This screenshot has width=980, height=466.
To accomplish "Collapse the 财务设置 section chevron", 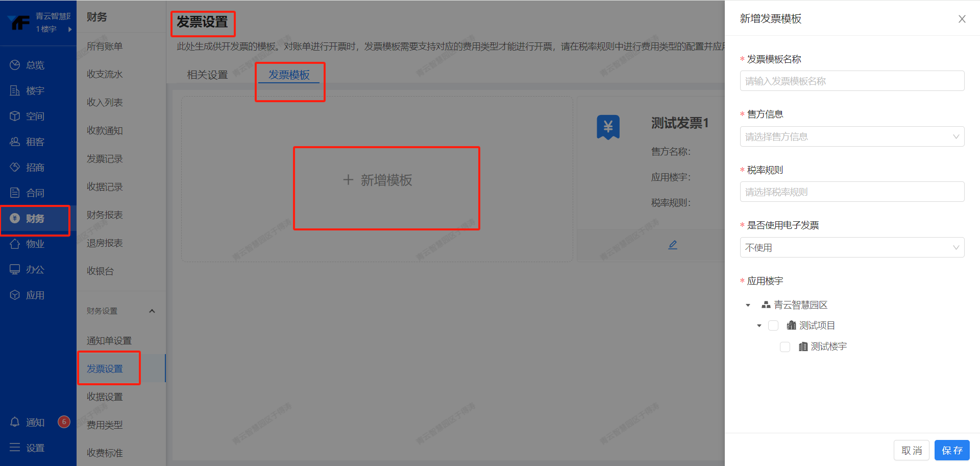I will (152, 310).
